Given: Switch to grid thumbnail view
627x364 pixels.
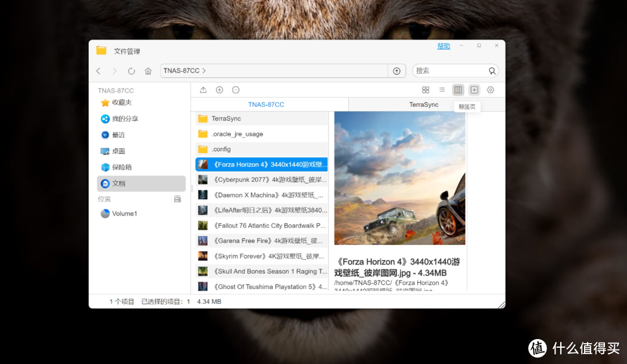Looking at the screenshot, I should (426, 90).
